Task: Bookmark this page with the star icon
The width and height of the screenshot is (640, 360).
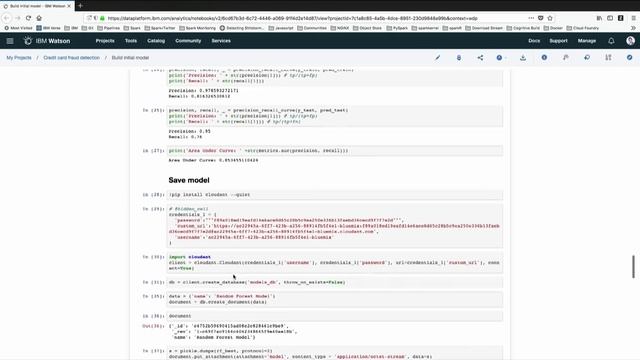Action: [x=550, y=18]
